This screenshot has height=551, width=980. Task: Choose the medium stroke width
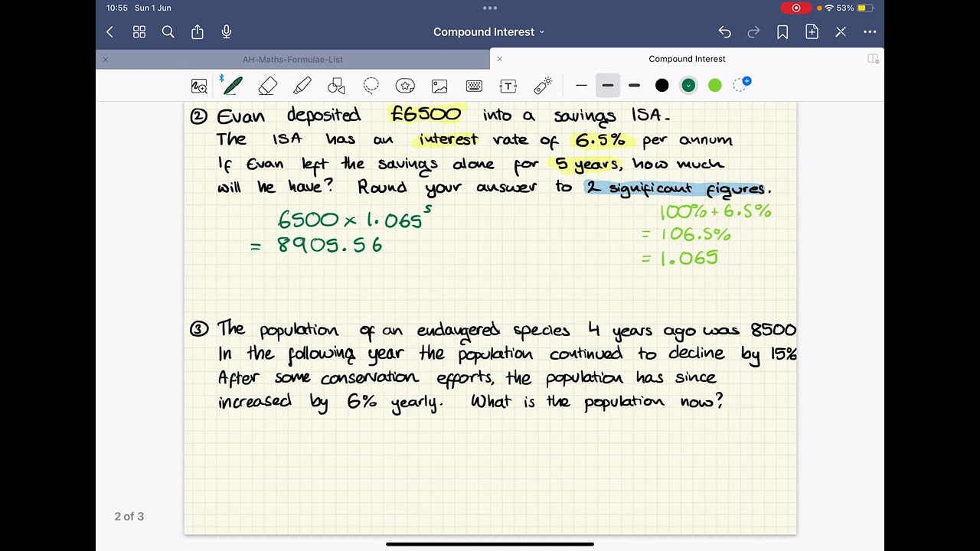tap(608, 86)
